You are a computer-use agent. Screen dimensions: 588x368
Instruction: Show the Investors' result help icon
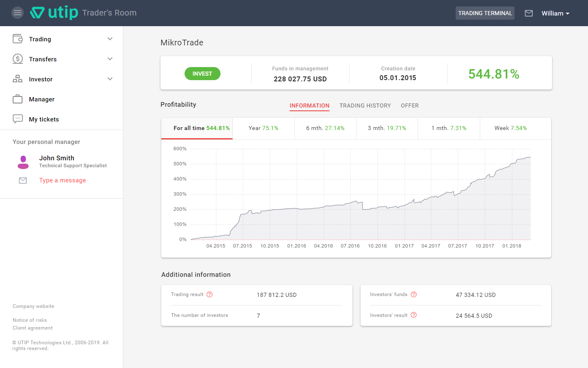point(414,315)
